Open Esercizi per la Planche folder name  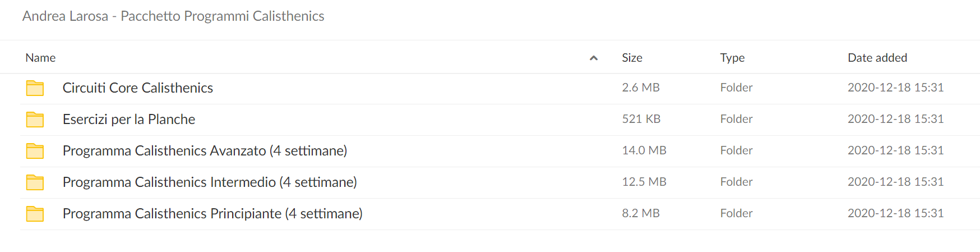pos(129,119)
